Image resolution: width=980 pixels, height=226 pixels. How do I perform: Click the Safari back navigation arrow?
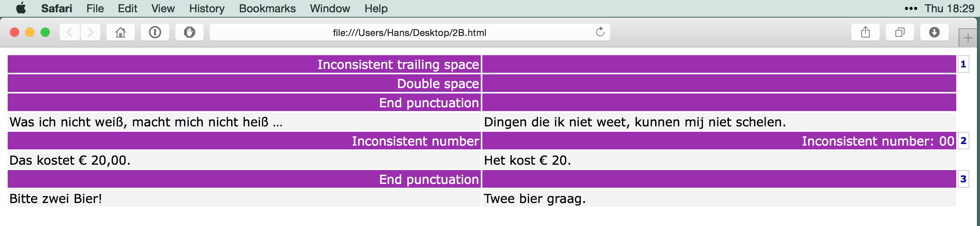[70, 33]
